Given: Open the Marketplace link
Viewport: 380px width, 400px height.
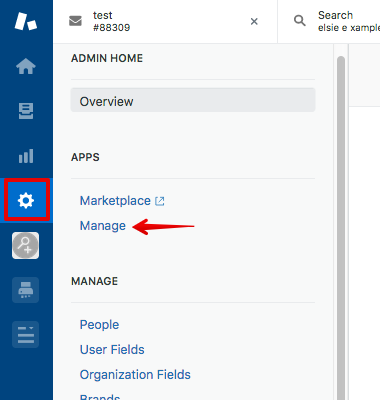Looking at the screenshot, I should coord(115,201).
